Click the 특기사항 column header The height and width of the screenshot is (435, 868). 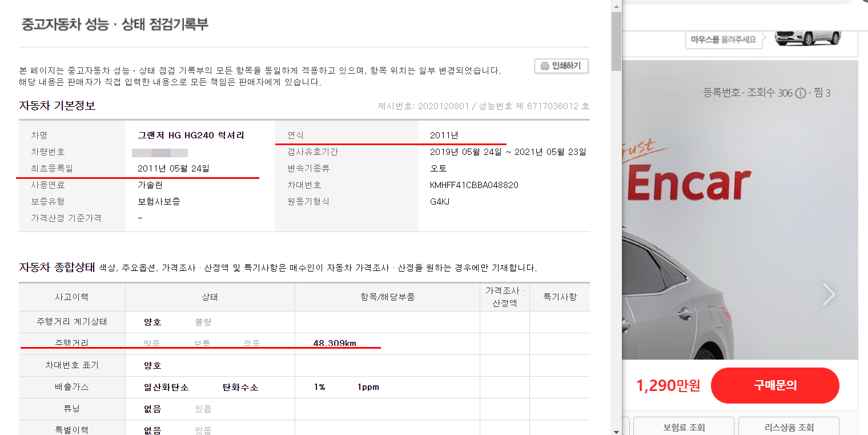pos(560,297)
